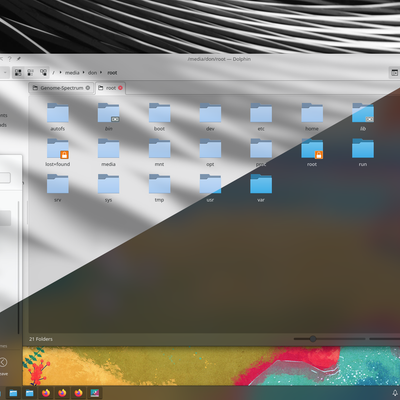Open the bin symlink folder
Viewport: 400px width, 400px height.
[x=109, y=117]
